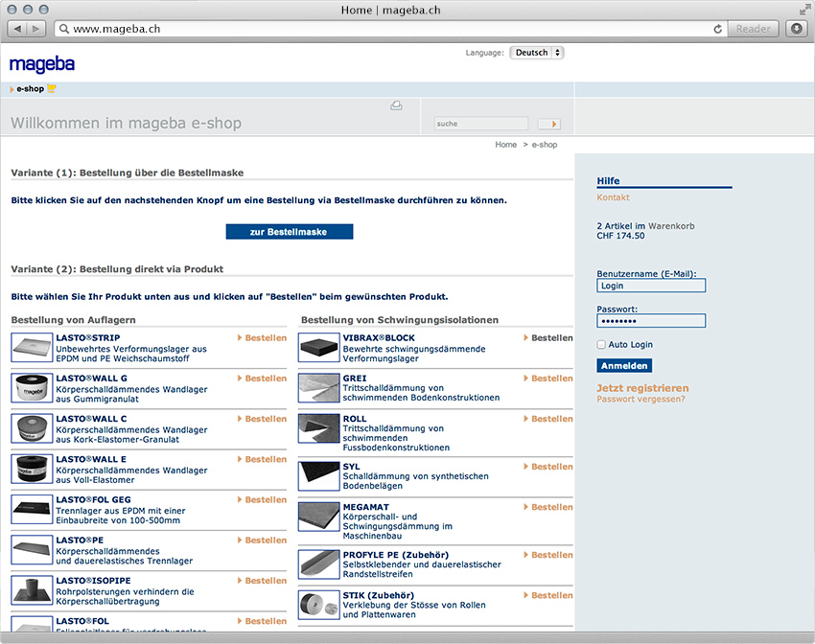815x644 pixels.
Task: Click the Anmelden login button
Action: [624, 366]
